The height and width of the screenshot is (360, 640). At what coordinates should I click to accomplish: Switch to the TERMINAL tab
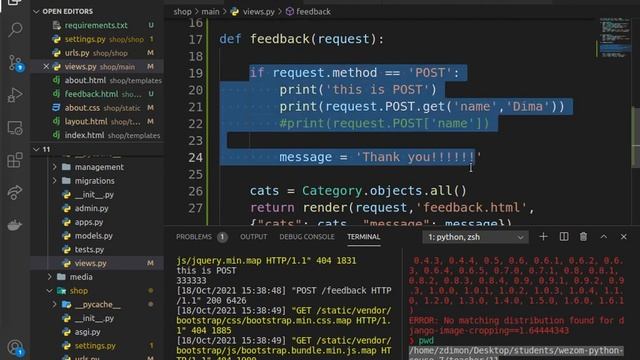click(x=364, y=237)
